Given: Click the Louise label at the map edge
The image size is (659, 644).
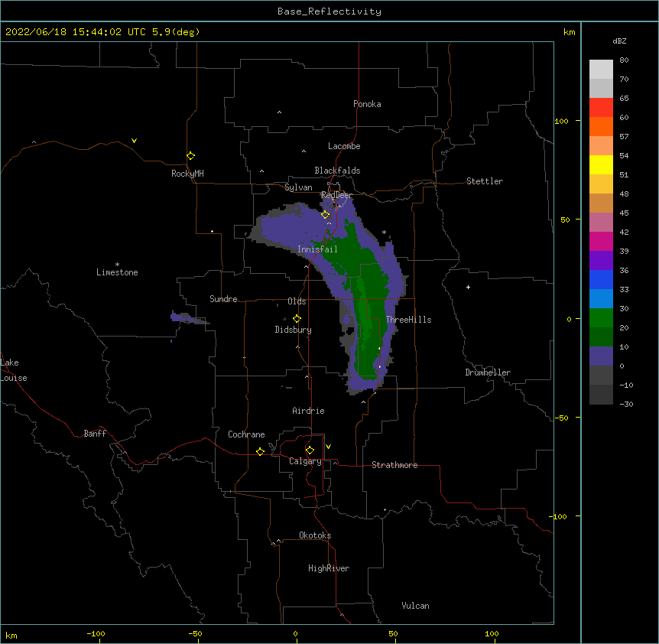Looking at the screenshot, I should tap(14, 378).
